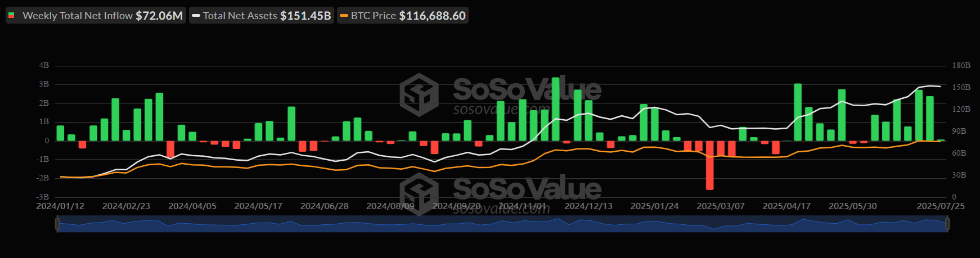Click the 3B label on left axis

click(44, 84)
